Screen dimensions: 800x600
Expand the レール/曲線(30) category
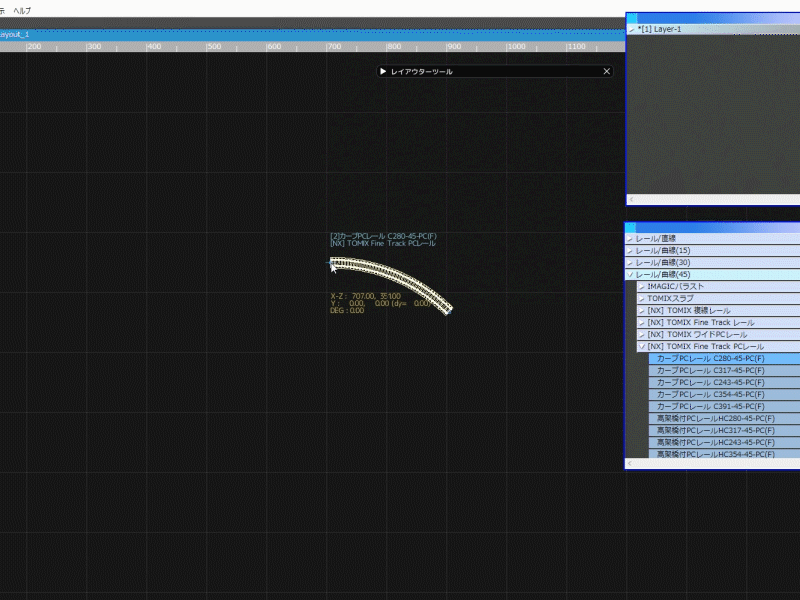coord(630,263)
